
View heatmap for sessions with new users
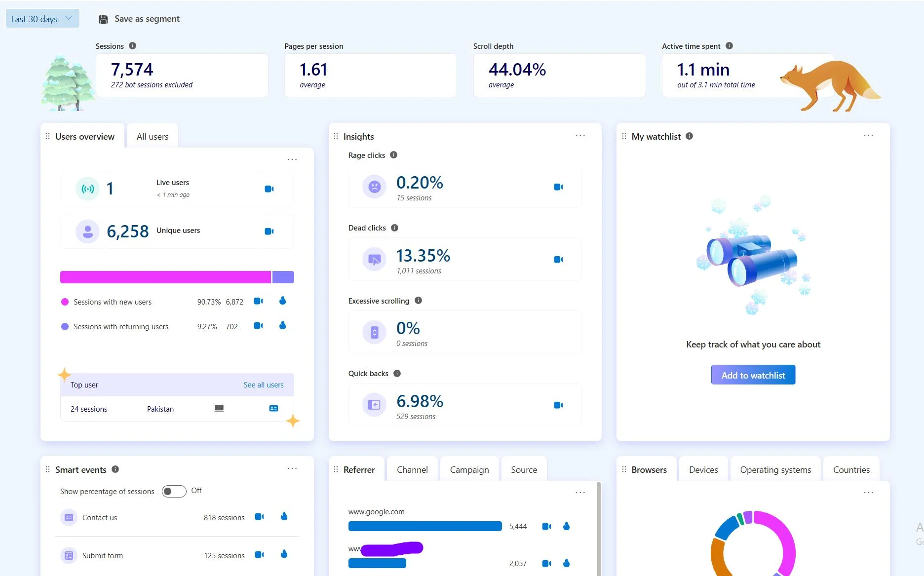coord(283,301)
